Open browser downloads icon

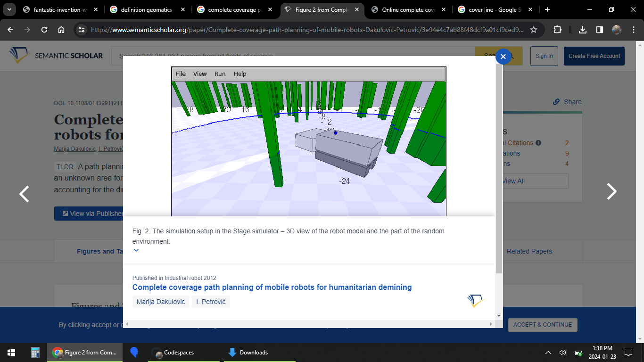(x=583, y=30)
